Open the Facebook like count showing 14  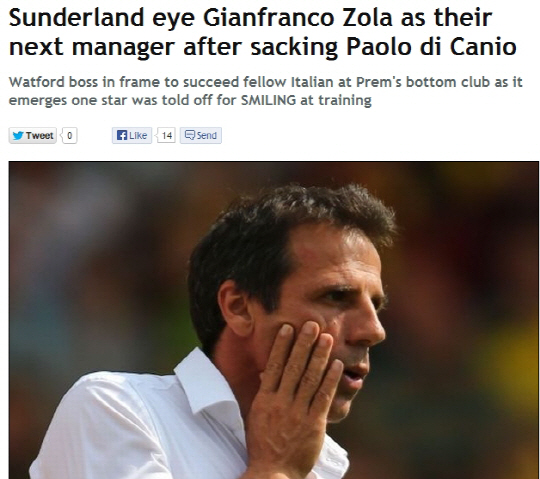(x=167, y=135)
